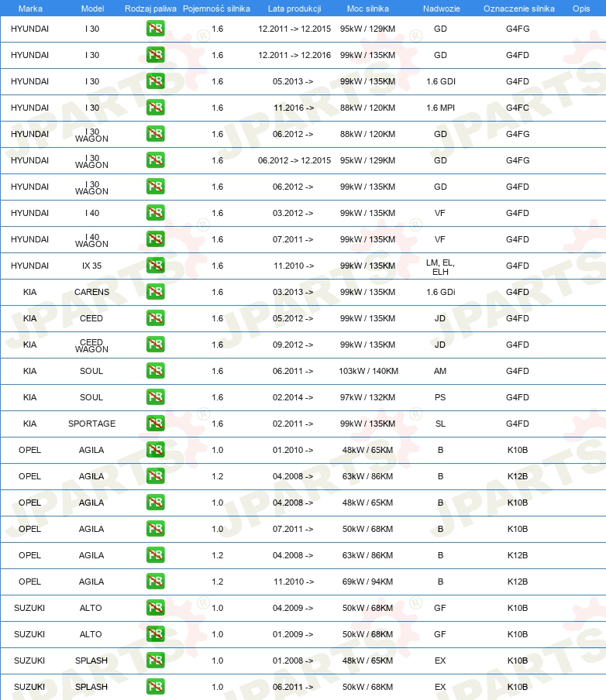Click the Oznaczenie silnika column header

519,9
